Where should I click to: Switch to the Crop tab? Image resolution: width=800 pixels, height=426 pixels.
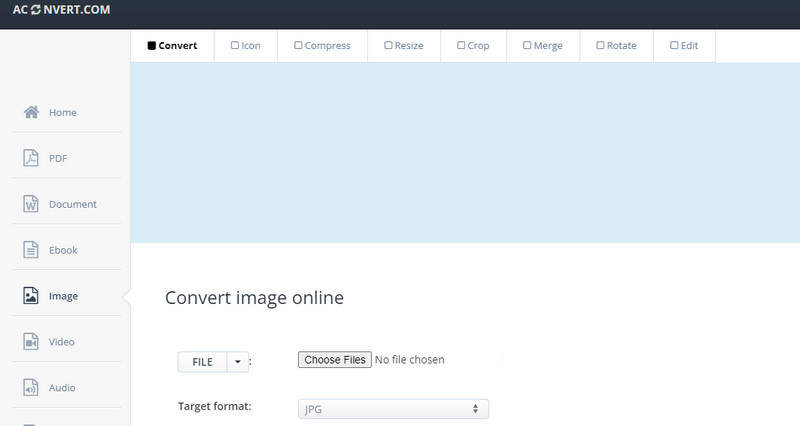473,46
